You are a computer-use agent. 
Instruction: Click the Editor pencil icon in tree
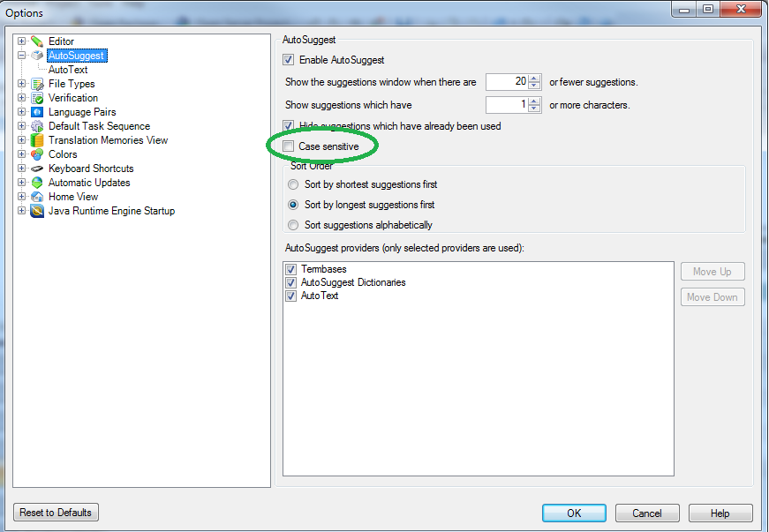37,41
